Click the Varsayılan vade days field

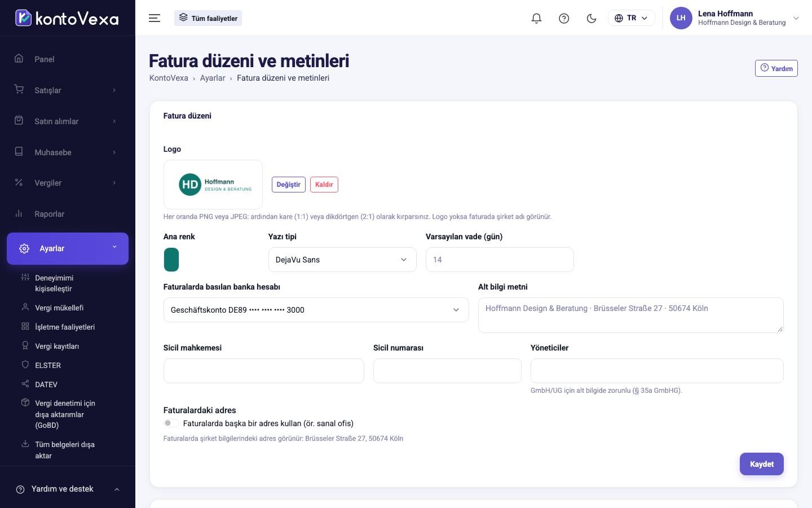click(500, 260)
